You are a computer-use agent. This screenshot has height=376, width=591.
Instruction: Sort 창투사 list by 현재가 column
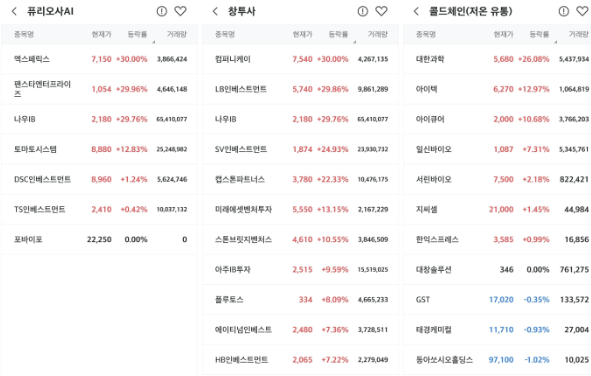click(x=302, y=34)
